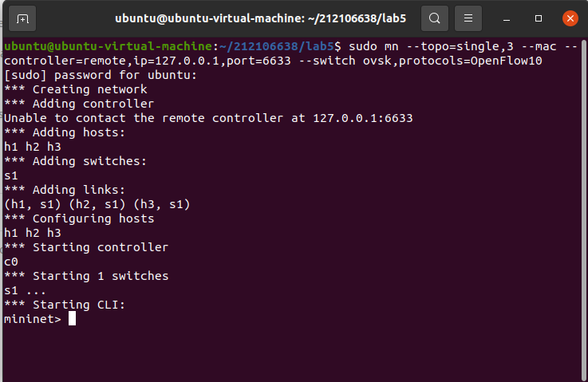
Task: Minimize the terminal window
Action: click(x=507, y=18)
